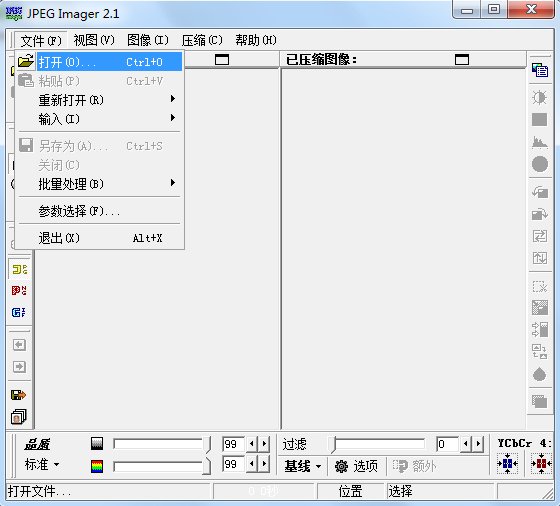Decrease chroma quality with left arrow

click(x=252, y=464)
